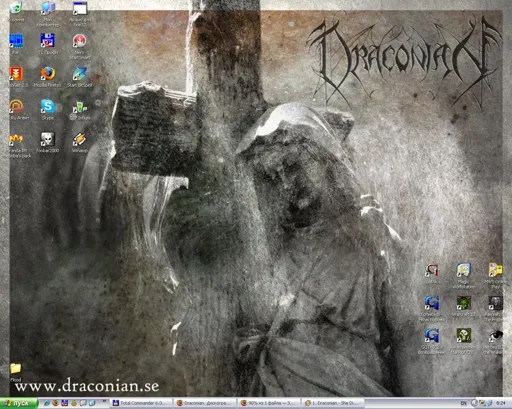
Task: Open the foobar2000 alien-head icon
Action: [47, 139]
